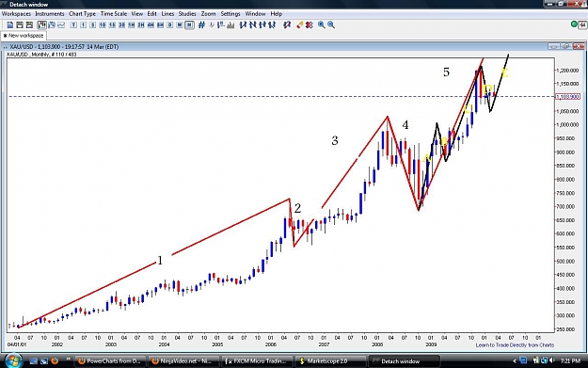This screenshot has height=368, width=588.
Task: Click the system tray volume speaker icon
Action: (551, 360)
